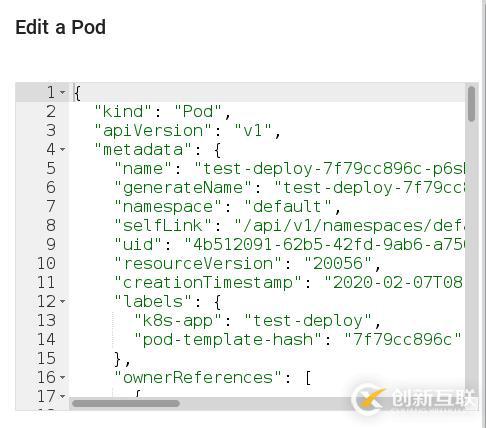Click the resourceVersion "20056" value

pos(338,264)
